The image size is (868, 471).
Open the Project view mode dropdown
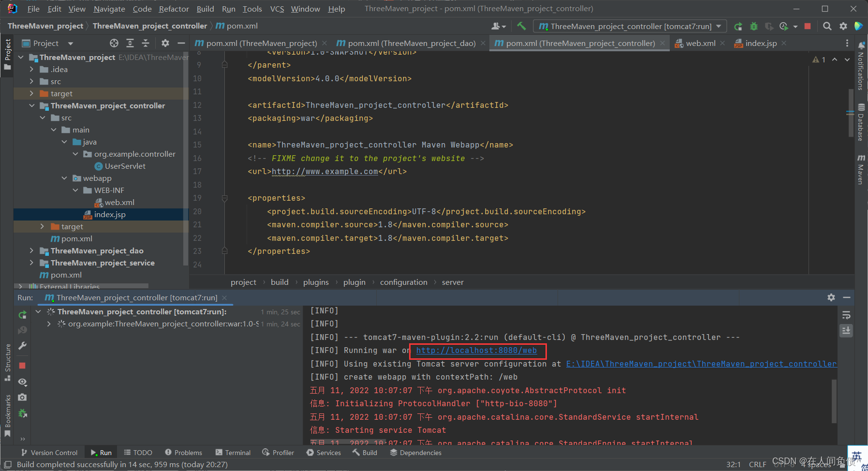(70, 44)
